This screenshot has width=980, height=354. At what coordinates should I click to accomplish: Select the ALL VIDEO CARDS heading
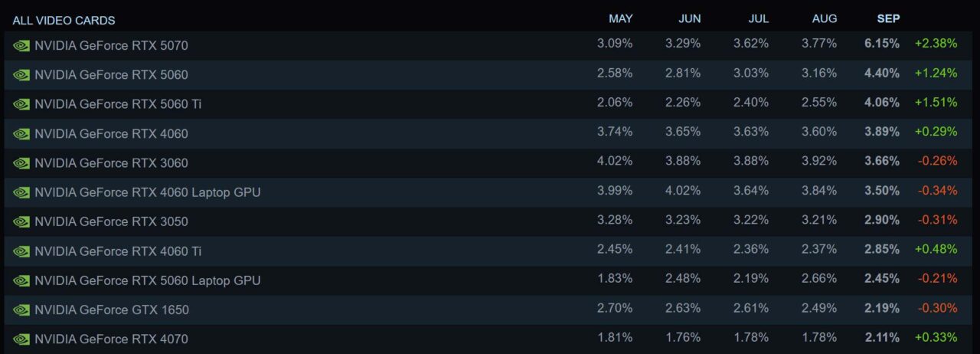tap(64, 21)
